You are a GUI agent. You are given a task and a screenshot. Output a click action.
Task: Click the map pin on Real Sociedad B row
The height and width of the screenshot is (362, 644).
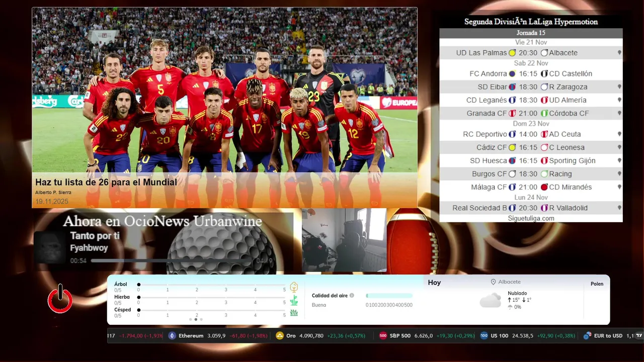(x=619, y=208)
